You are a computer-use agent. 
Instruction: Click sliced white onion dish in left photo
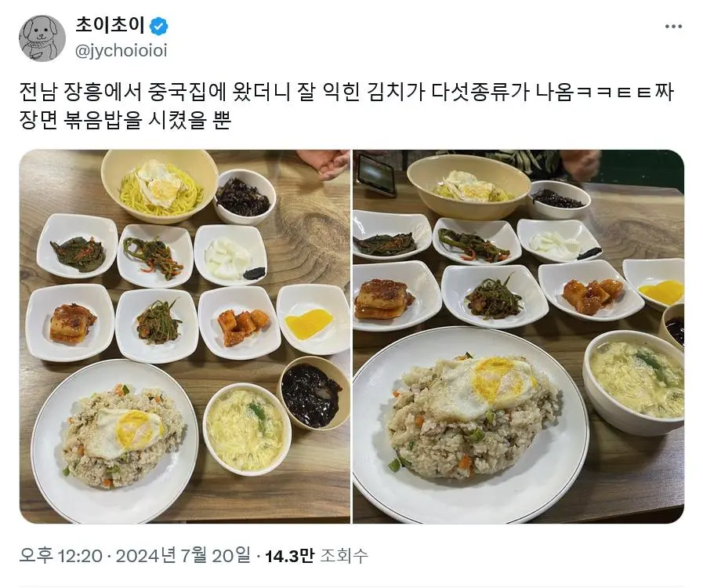(x=230, y=255)
